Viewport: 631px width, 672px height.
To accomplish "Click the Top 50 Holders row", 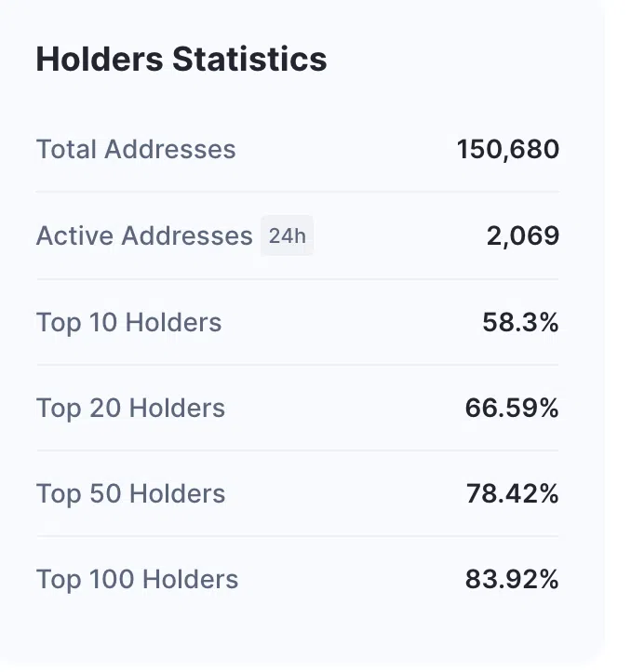I will [x=298, y=493].
